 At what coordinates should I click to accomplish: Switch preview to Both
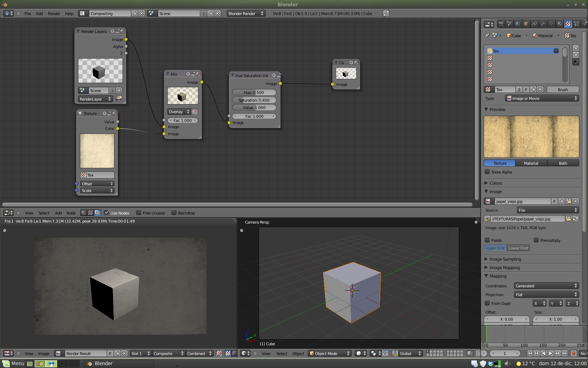(563, 163)
